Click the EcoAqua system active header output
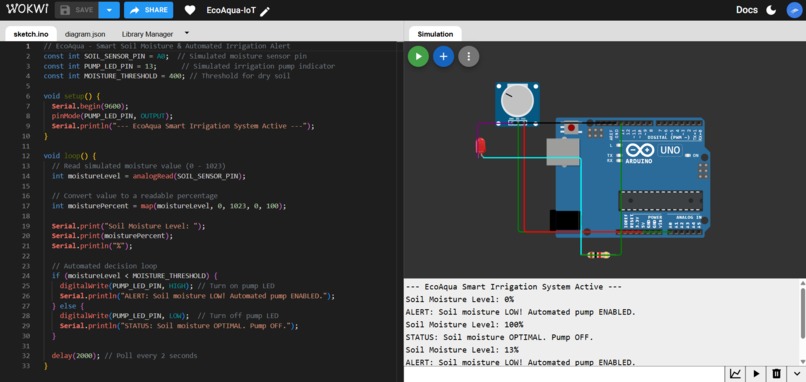 tap(514, 287)
